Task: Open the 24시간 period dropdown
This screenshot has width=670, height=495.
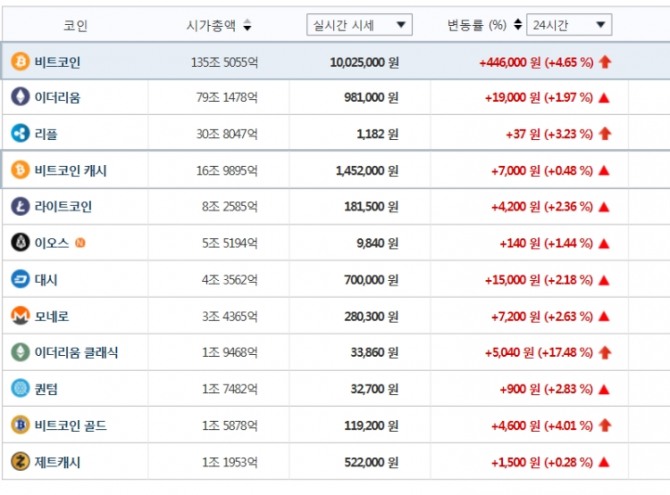Action: pyautogui.click(x=569, y=25)
